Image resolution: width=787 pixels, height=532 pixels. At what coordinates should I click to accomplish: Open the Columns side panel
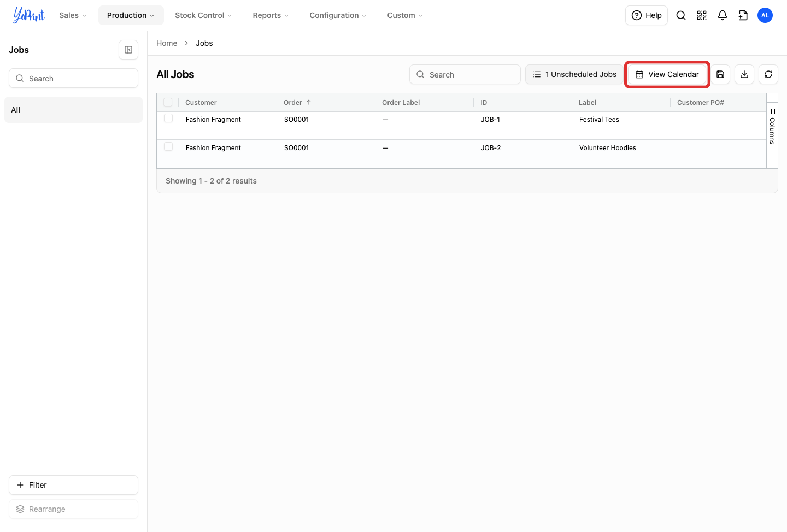tap(772, 126)
